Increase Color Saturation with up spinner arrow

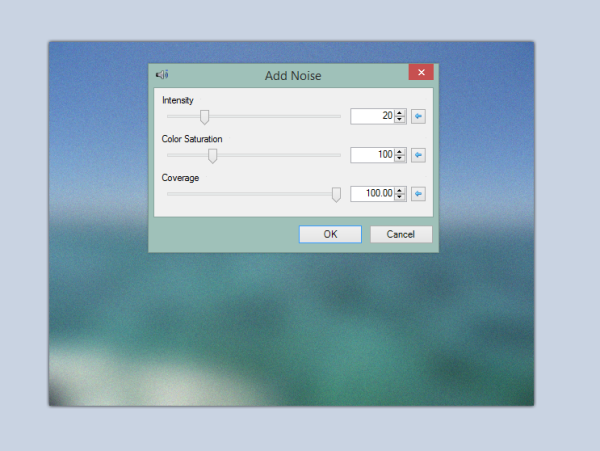[x=399, y=152]
